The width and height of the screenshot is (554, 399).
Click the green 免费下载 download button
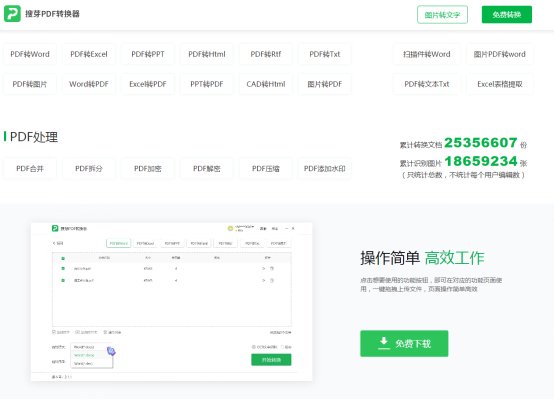tap(404, 344)
